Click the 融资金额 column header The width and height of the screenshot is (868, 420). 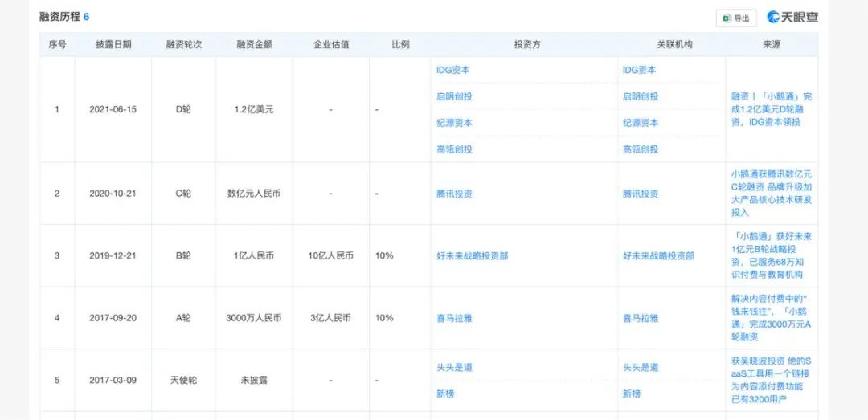coord(254,45)
